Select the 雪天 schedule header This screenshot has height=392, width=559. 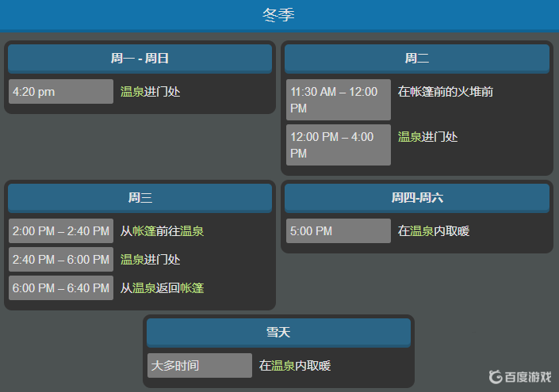click(x=278, y=333)
